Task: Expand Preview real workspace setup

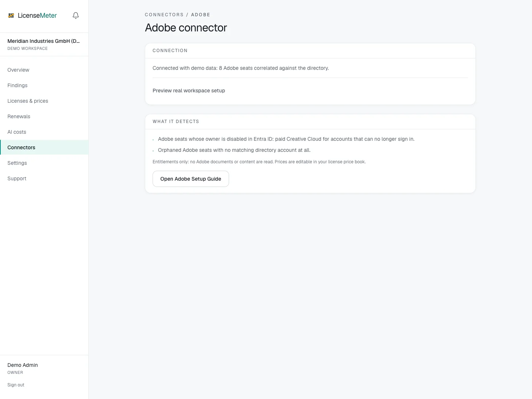Action: tap(189, 91)
